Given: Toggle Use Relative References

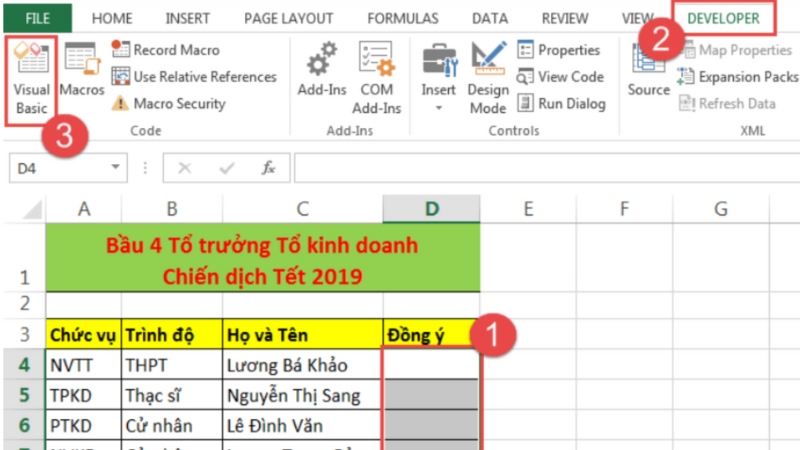Looking at the screenshot, I should click(x=194, y=77).
